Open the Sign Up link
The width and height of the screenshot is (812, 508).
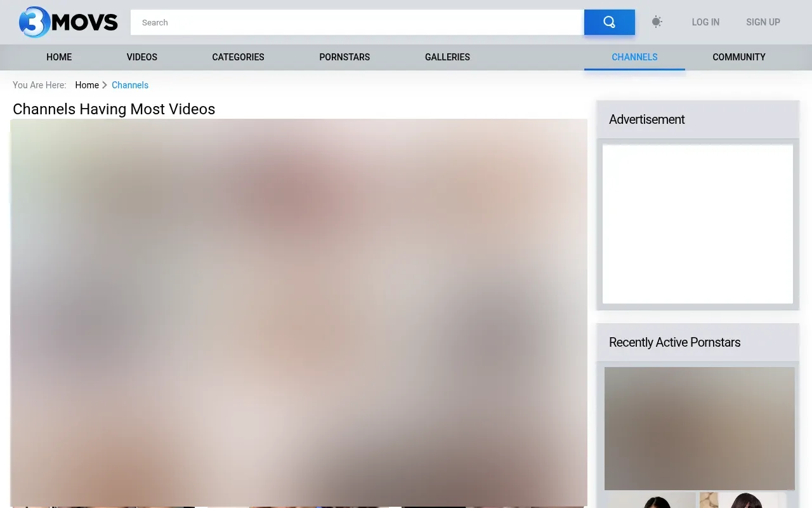pos(763,22)
